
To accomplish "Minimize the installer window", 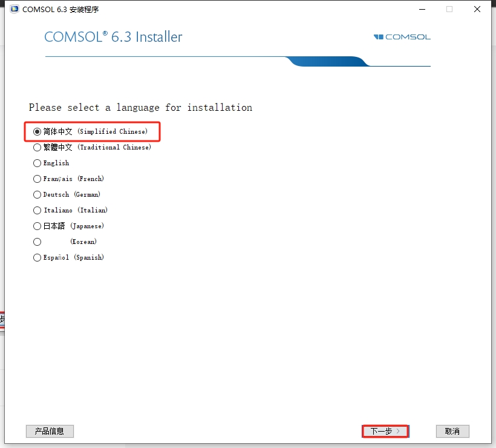I will pyautogui.click(x=422, y=9).
